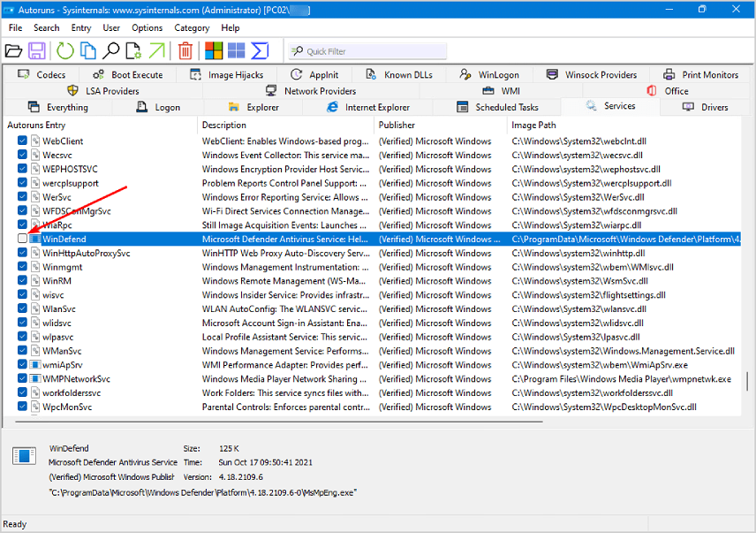Image resolution: width=756 pixels, height=533 pixels.
Task: Click the Save toolbar icon
Action: [36, 50]
